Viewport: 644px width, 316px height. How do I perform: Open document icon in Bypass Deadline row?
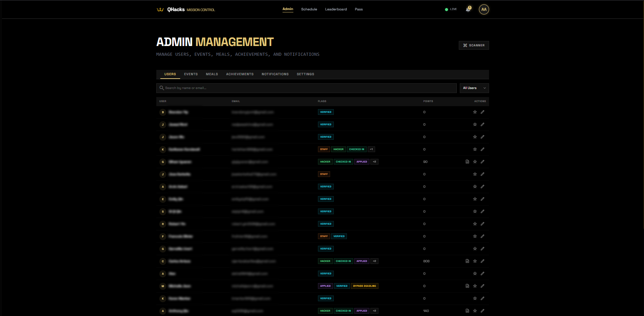(467, 286)
